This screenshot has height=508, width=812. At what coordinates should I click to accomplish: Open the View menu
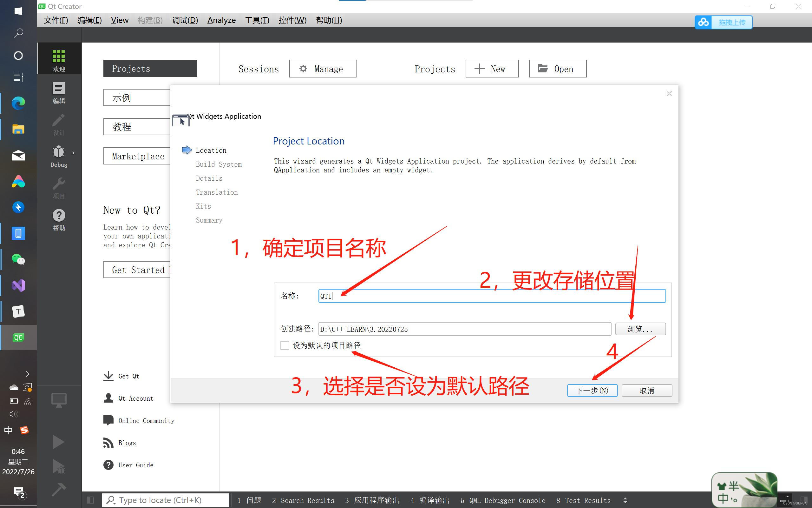(120, 20)
